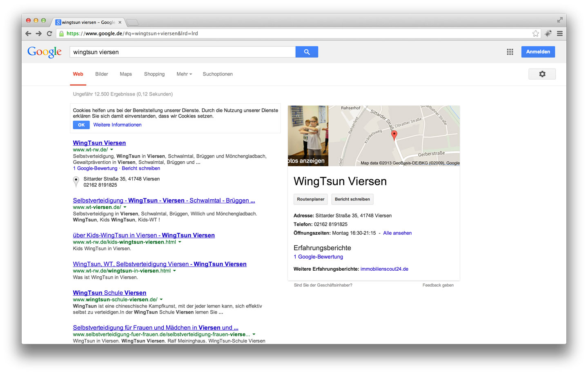Click Bericht schreiben button in info panel
The width and height of the screenshot is (588, 374).
click(352, 199)
